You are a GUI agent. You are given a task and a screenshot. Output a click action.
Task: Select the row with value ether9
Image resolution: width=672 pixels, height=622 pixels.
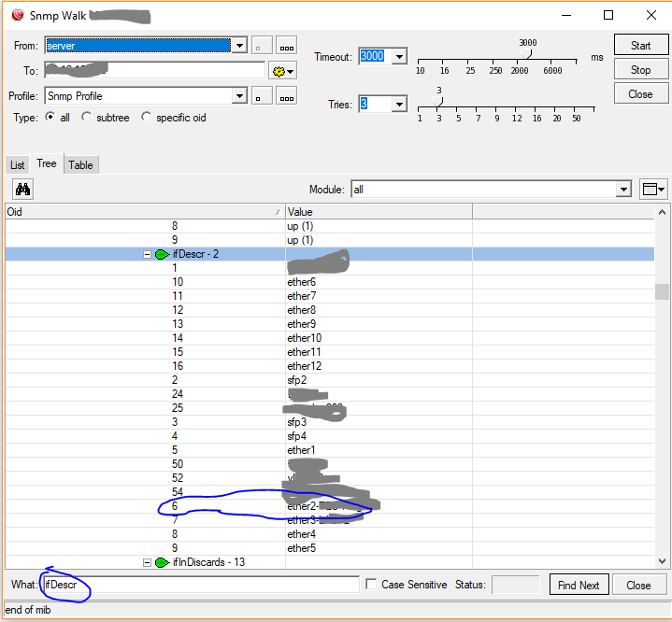[x=330, y=324]
